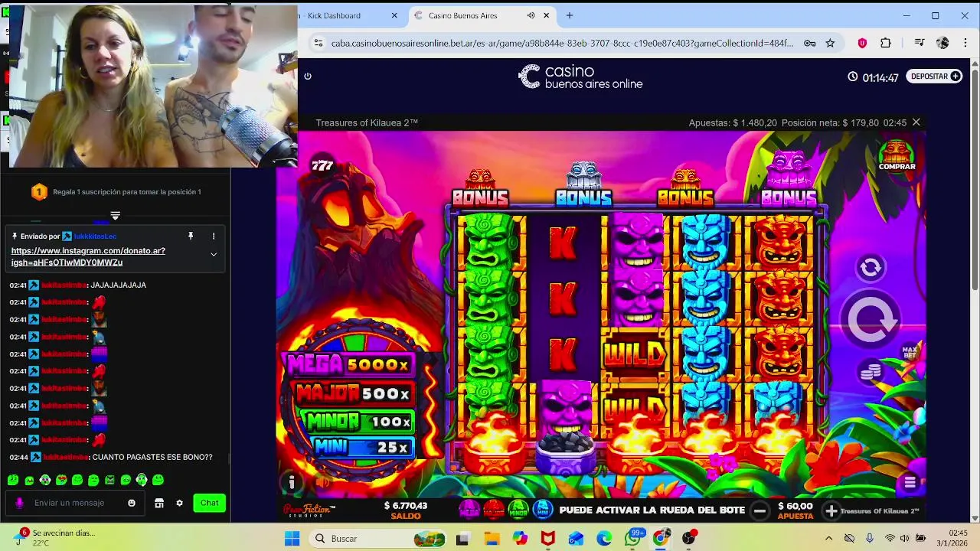Open the media control icon in Chrome
Screen dimensions: 980x551
click(920, 44)
